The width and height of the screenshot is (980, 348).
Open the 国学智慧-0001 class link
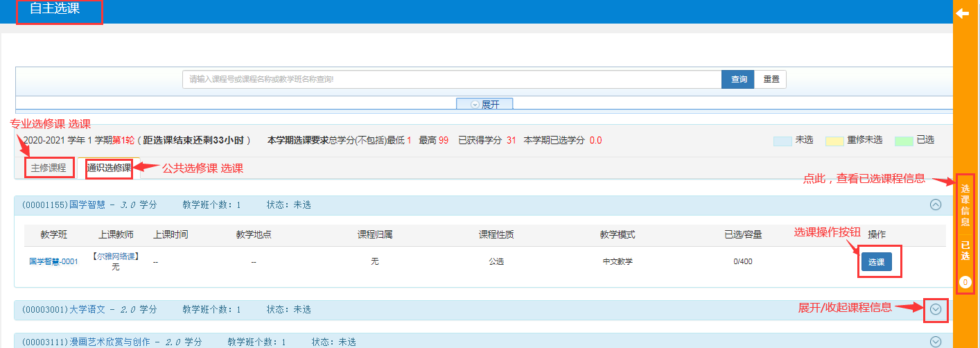click(53, 262)
